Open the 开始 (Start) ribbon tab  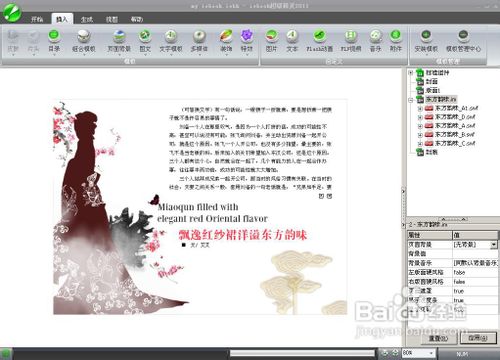click(37, 19)
